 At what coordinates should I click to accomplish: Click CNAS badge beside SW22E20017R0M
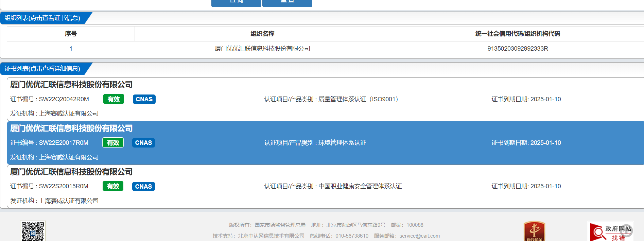point(143,143)
